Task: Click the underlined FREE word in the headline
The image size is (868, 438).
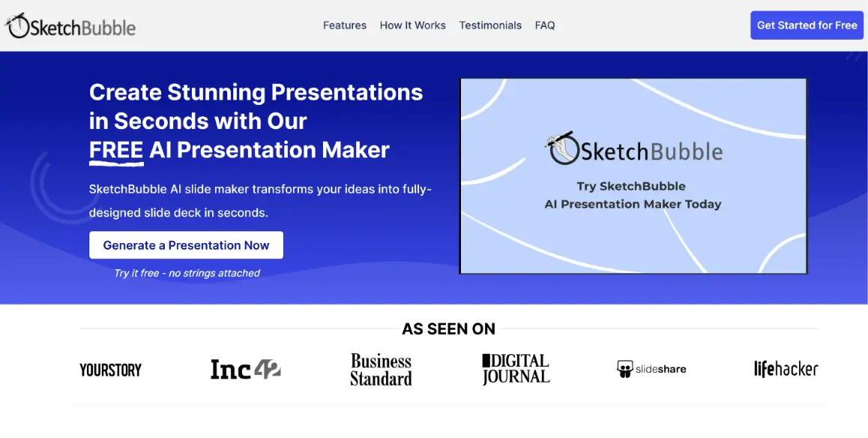Action: [x=116, y=150]
